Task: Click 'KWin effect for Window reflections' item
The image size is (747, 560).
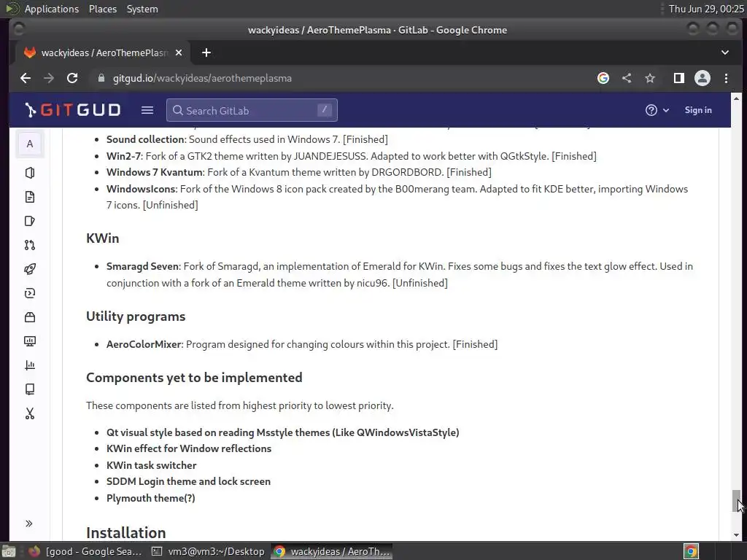Action: tap(189, 448)
